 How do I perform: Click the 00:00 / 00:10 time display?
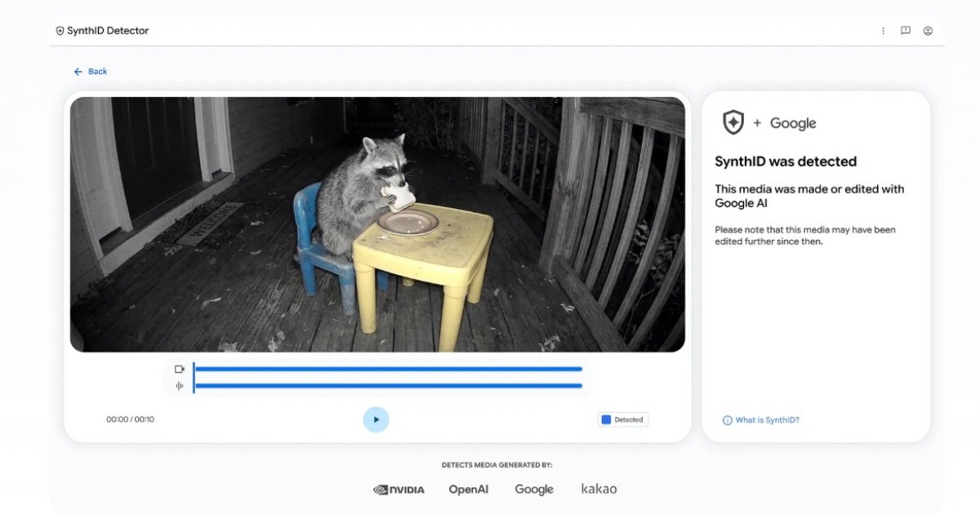click(x=130, y=419)
